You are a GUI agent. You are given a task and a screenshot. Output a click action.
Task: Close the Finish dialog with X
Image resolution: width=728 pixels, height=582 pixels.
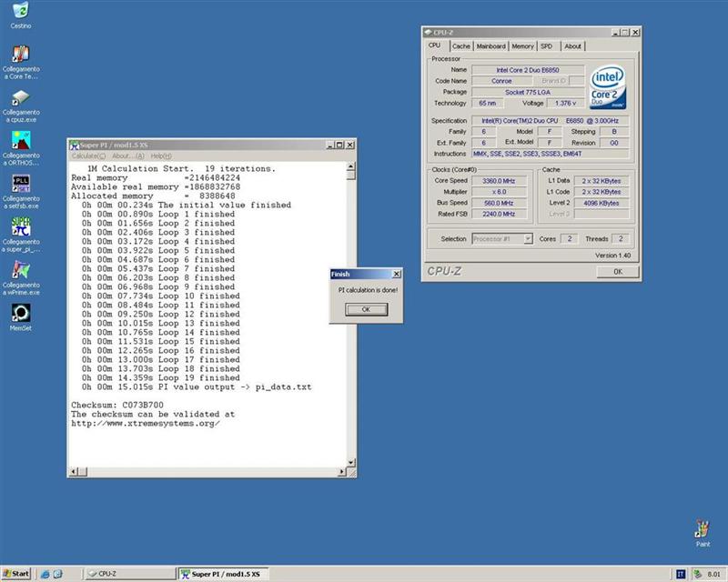397,275
